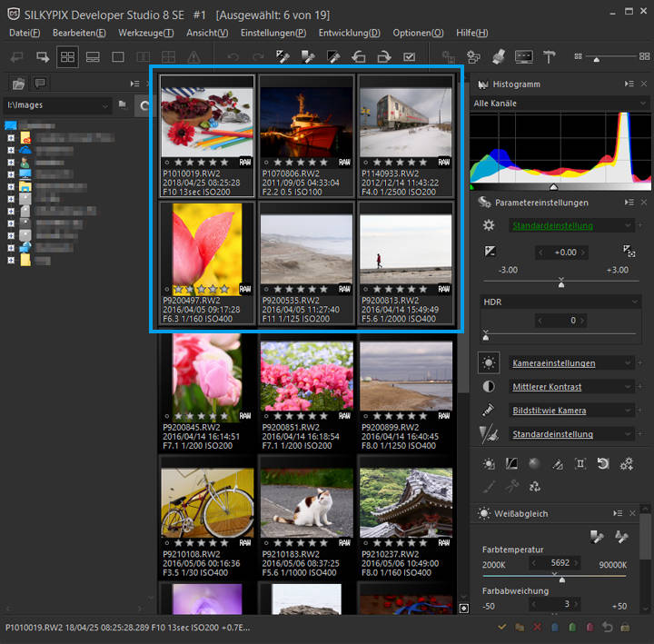Open batch development settings gear icon
Viewport: 654px width, 644px height.
pyautogui.click(x=473, y=56)
